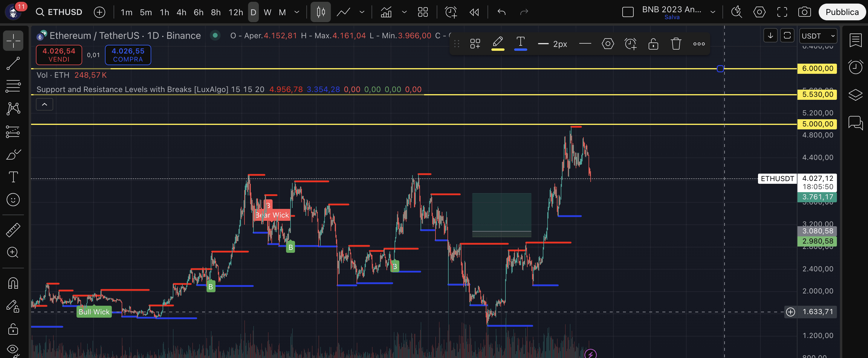Switch to the weekly W timeframe
Viewport: 868px width, 358px height.
click(267, 13)
